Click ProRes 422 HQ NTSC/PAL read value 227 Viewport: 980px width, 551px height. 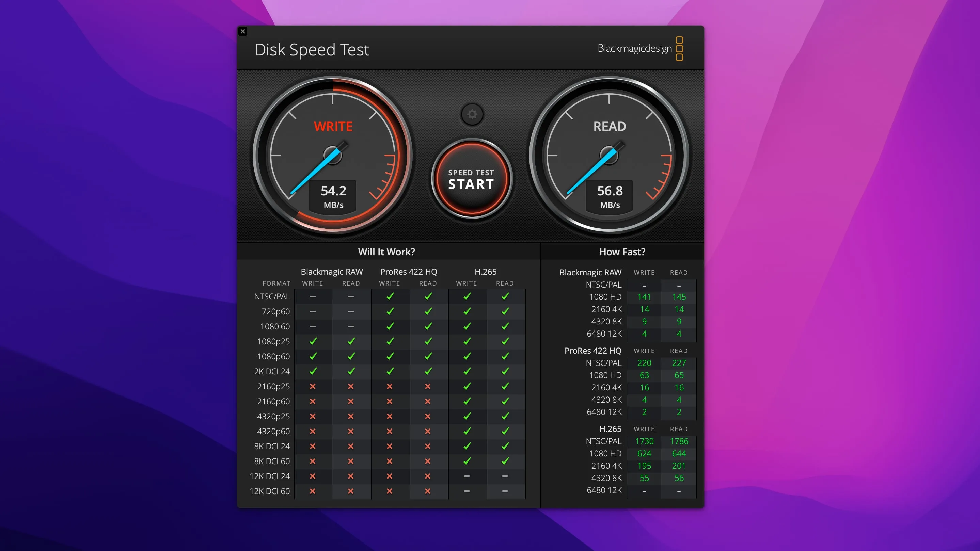[679, 363]
